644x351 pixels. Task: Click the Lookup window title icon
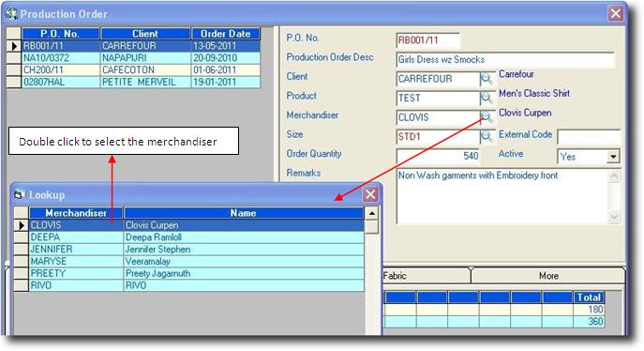click(20, 194)
